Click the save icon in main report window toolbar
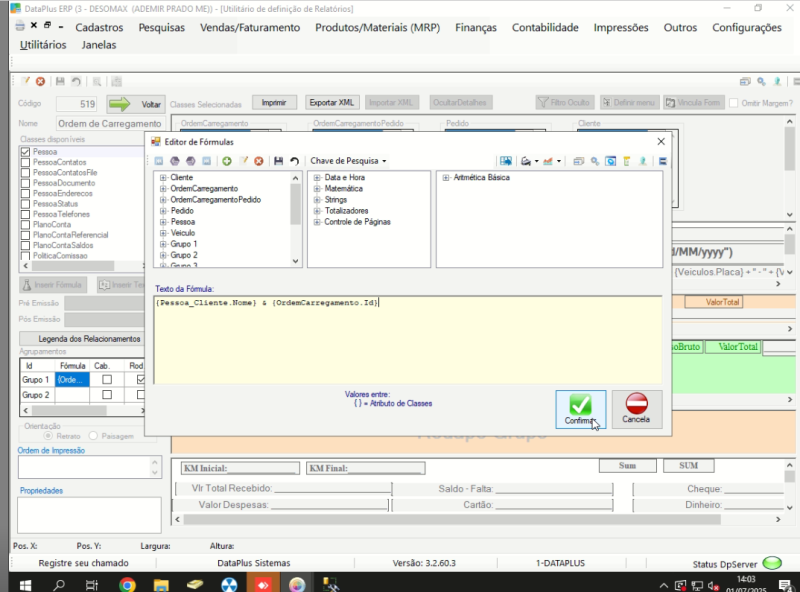Image resolution: width=800 pixels, height=592 pixels. point(60,82)
